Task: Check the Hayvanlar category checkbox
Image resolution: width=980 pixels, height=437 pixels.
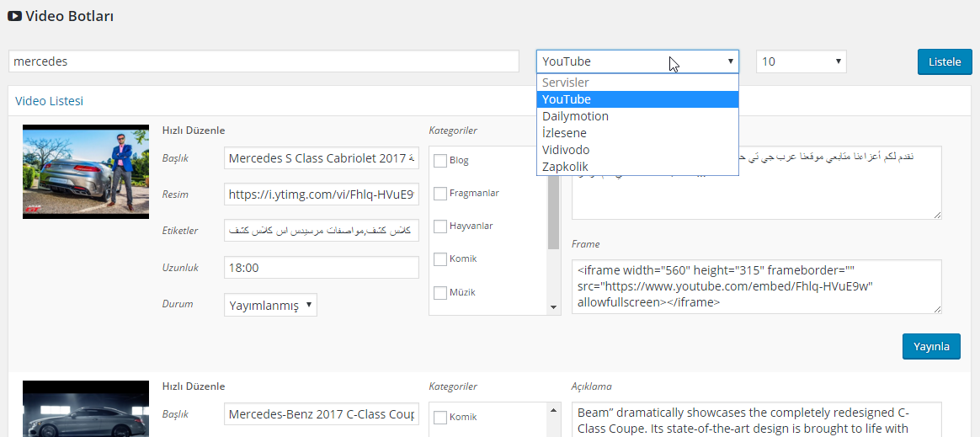Action: point(440,226)
